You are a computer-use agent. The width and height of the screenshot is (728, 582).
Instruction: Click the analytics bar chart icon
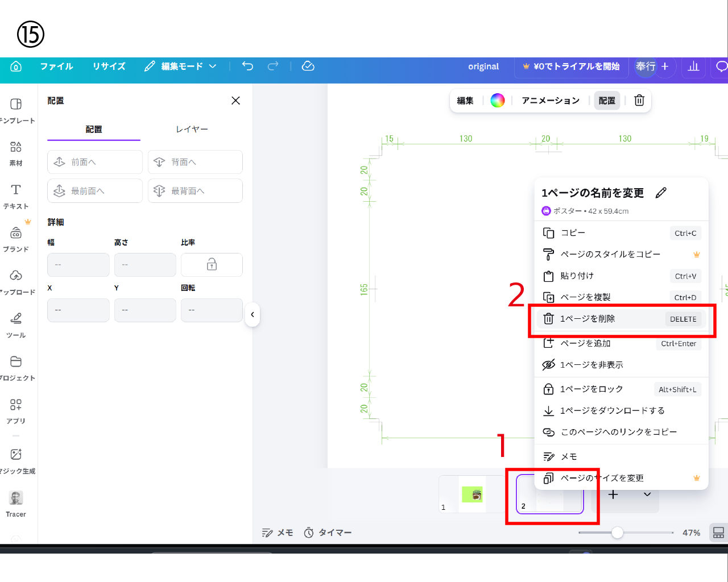693,66
